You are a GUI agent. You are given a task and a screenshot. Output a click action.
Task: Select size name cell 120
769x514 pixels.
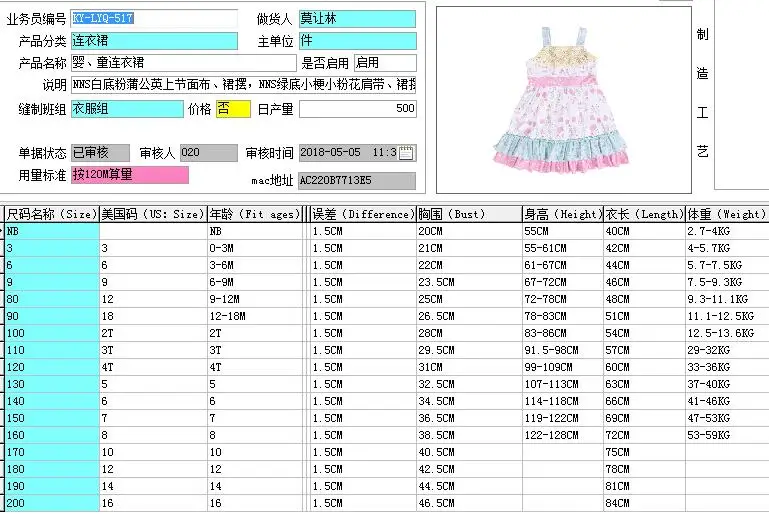[52, 367]
